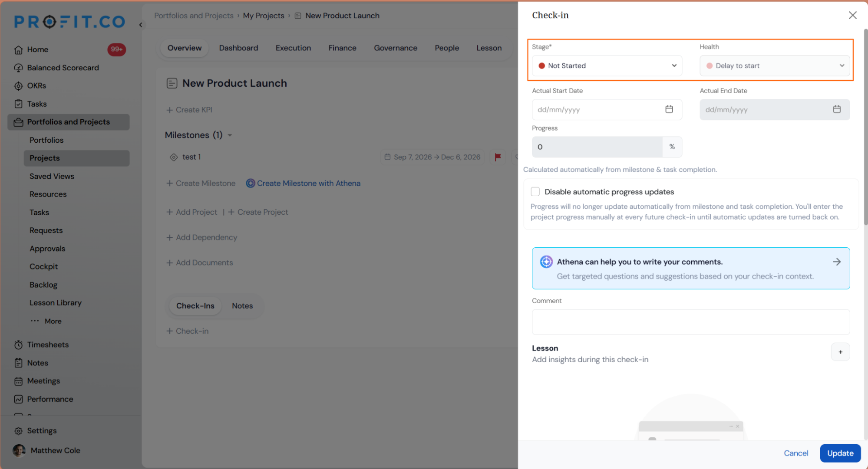Click Portfolios and Projects breadcrumb

(194, 16)
